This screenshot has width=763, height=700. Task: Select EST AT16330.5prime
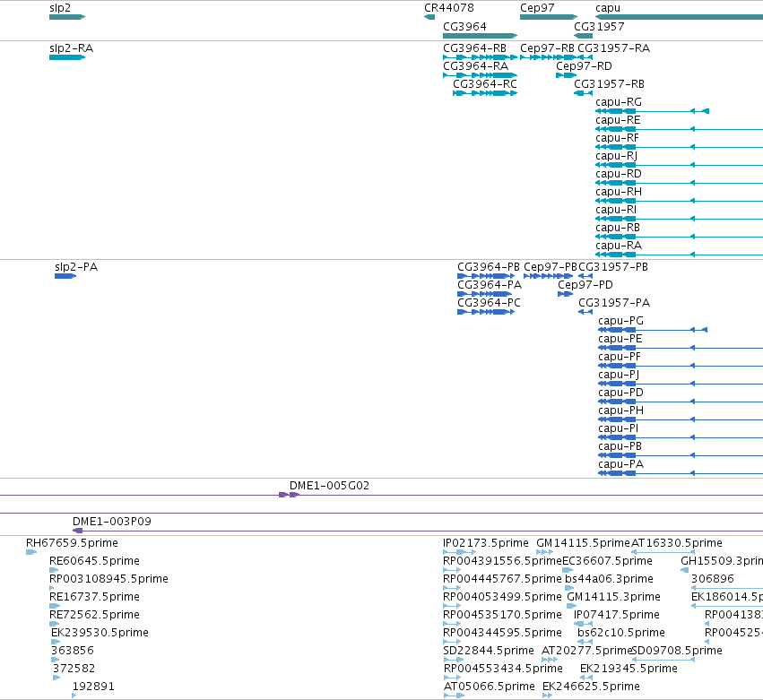pyautogui.click(x=663, y=552)
